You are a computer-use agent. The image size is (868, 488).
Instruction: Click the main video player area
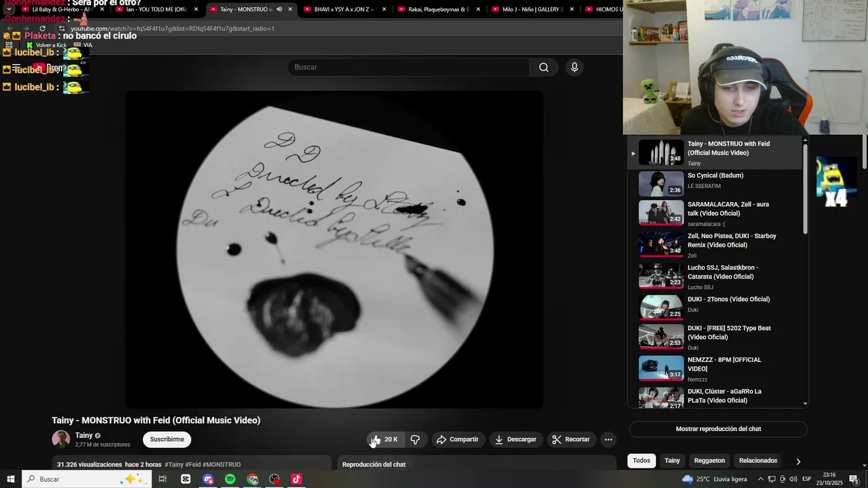334,250
